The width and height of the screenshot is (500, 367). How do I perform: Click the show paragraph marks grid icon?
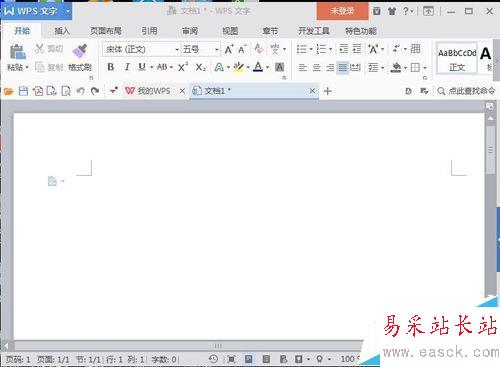point(415,49)
